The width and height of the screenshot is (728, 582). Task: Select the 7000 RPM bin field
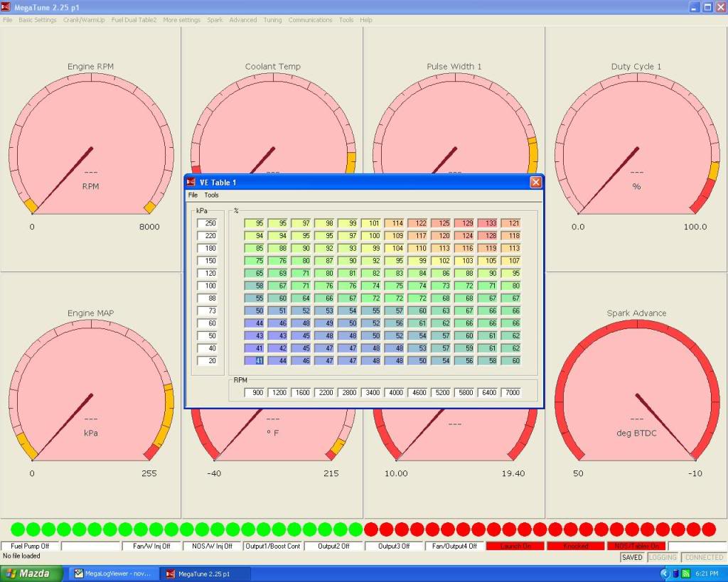tap(510, 393)
